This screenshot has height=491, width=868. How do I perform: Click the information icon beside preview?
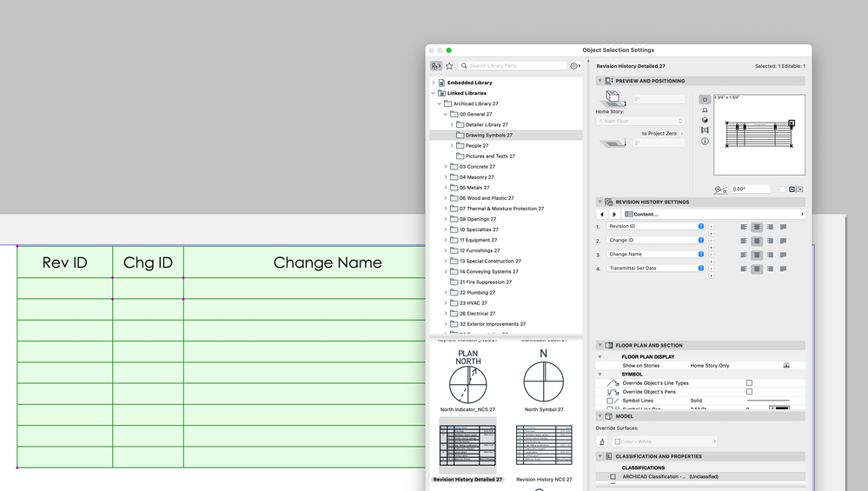(x=705, y=141)
